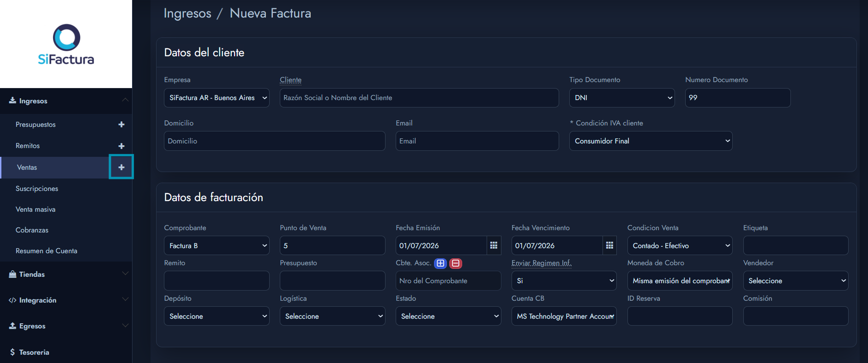Focus the Razón Social client name field

[x=419, y=98]
